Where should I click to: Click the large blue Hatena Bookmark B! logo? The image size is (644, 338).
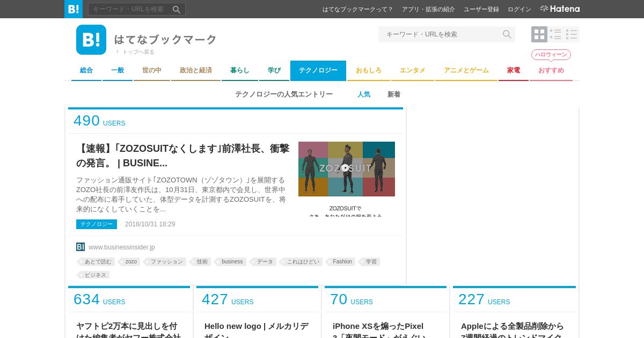(91, 40)
